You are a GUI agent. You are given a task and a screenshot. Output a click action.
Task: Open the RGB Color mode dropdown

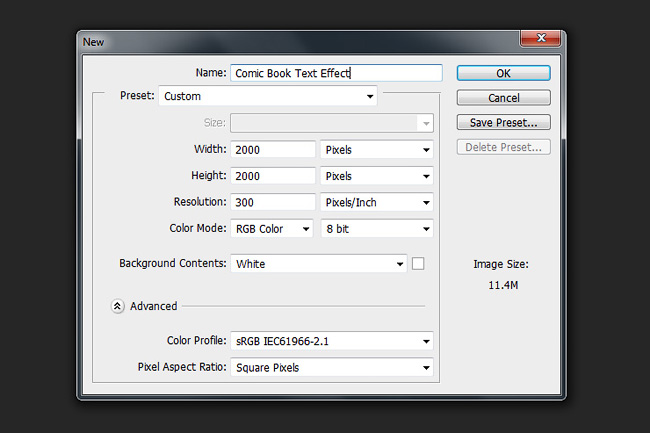click(x=272, y=229)
